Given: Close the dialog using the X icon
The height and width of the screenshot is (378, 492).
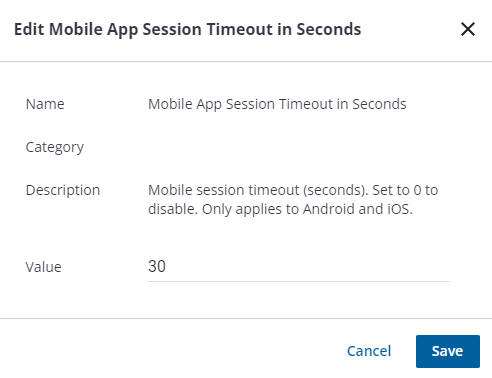Looking at the screenshot, I should point(468,29).
